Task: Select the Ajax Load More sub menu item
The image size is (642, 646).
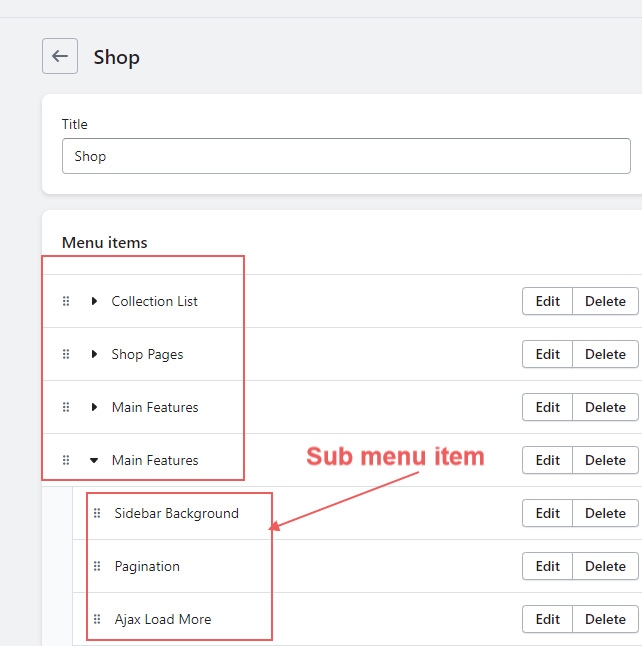Action: 163,619
